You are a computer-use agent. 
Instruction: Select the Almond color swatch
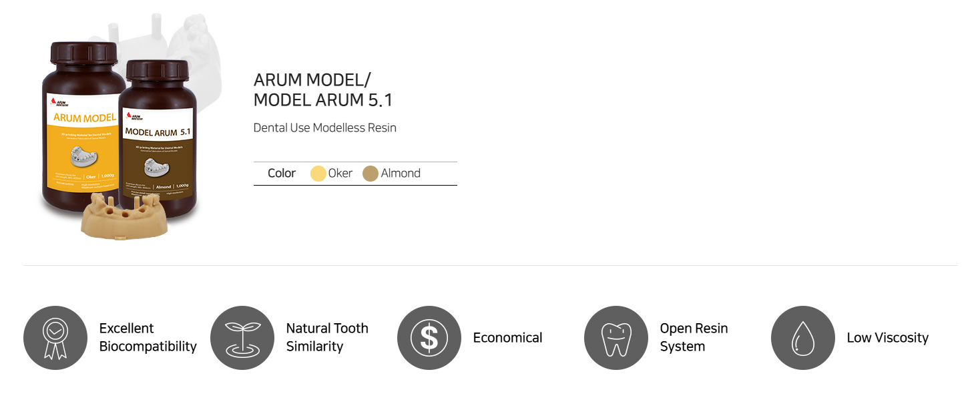coord(371,174)
